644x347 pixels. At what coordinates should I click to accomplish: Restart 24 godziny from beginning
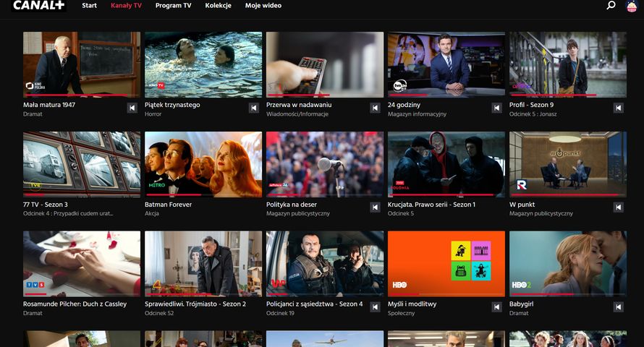point(496,108)
